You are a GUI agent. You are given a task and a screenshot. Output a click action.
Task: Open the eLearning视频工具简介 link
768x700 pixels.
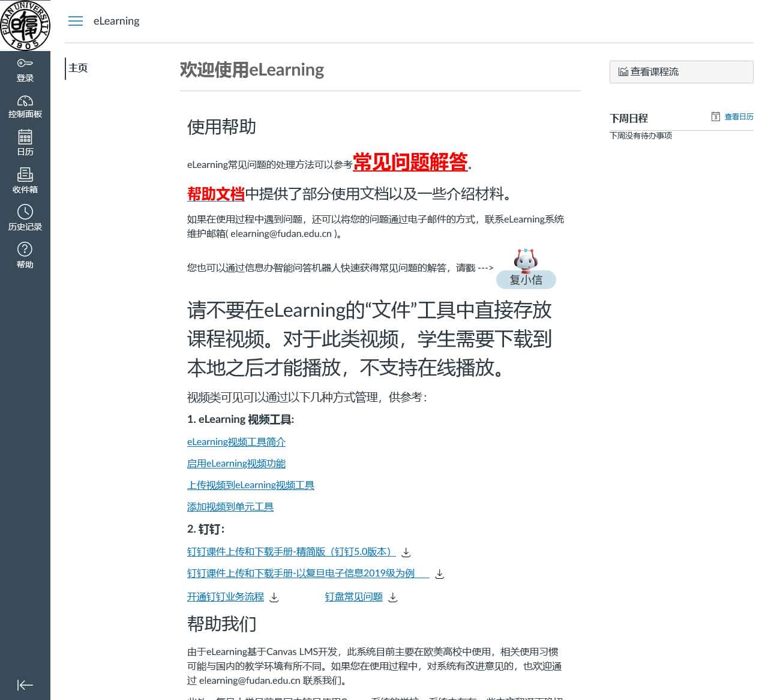(x=236, y=441)
